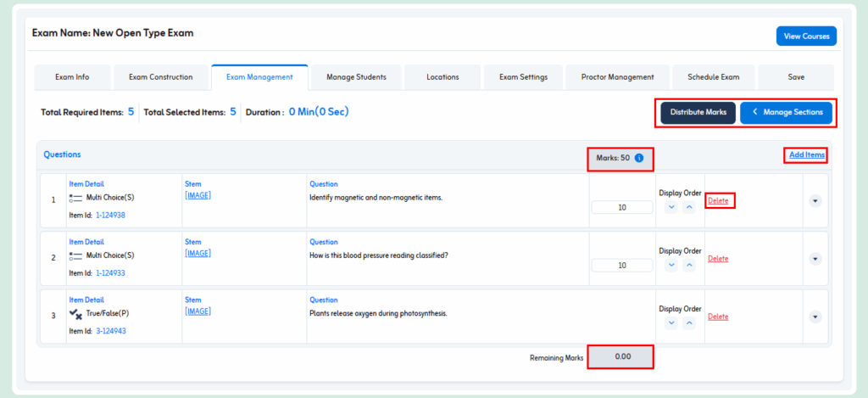Viewport: 868px width, 398px height.
Task: Switch to the Exam Construction tab
Action: pos(160,77)
